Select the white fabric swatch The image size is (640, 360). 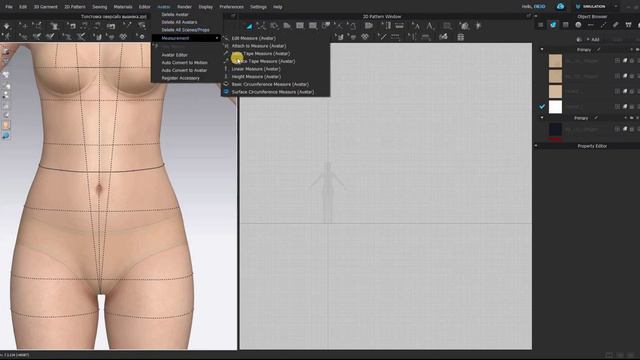(x=555, y=107)
